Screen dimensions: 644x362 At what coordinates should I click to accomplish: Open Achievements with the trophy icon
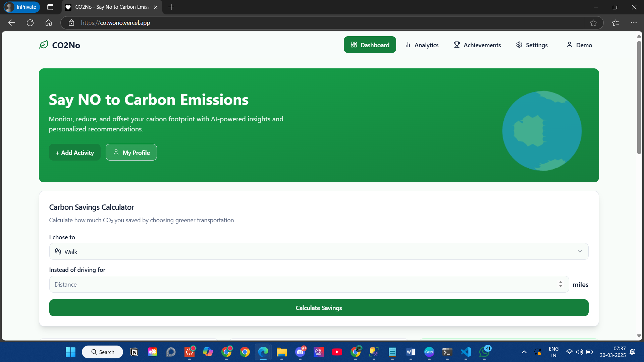[x=457, y=45]
